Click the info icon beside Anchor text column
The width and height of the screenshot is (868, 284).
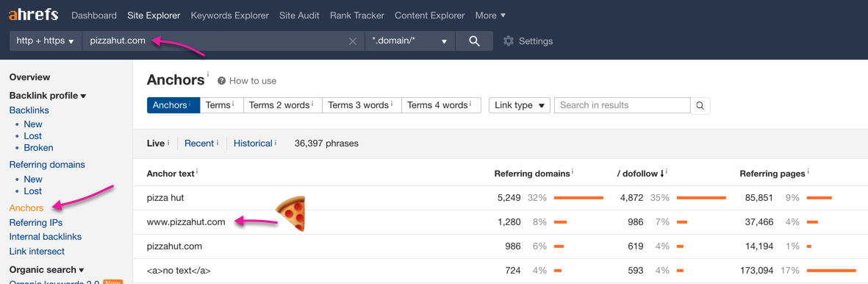(197, 172)
